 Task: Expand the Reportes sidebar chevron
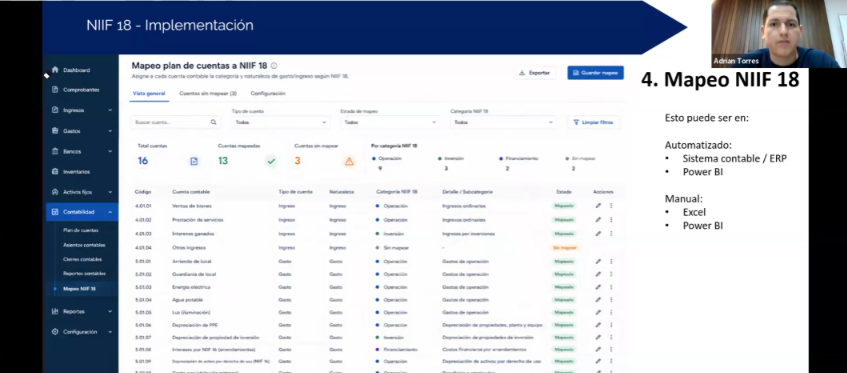110,311
